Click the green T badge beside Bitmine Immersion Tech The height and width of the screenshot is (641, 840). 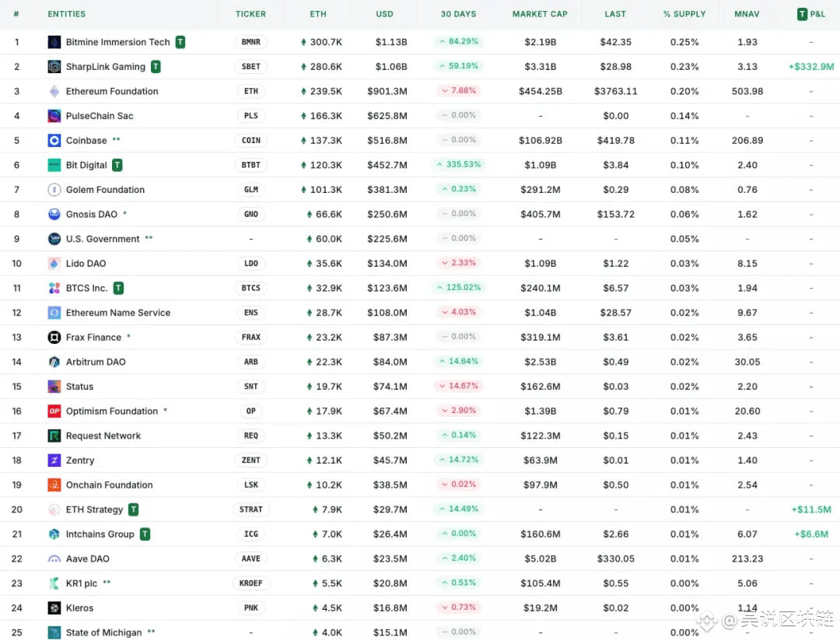pos(180,42)
